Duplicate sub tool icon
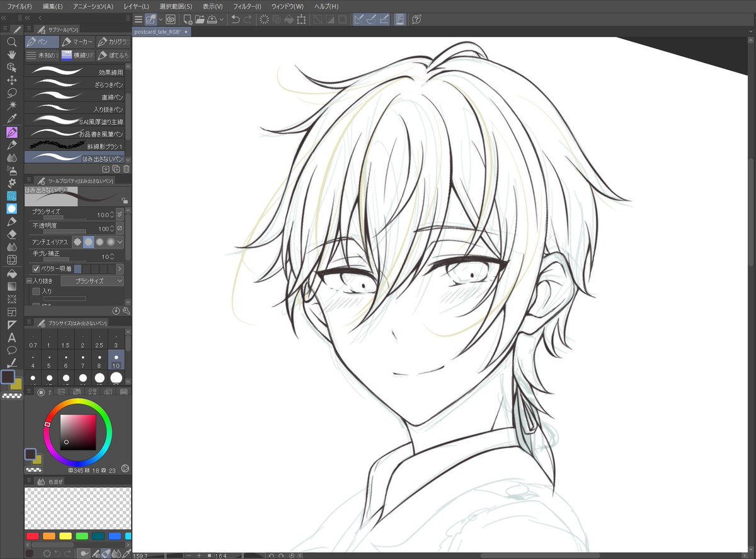 (116, 169)
